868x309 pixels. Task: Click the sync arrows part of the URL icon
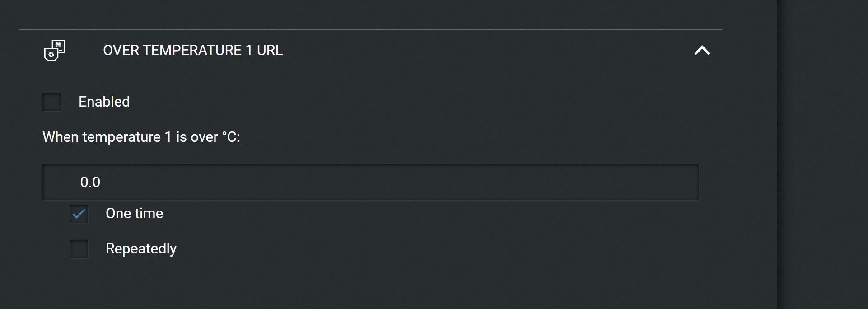point(51,55)
